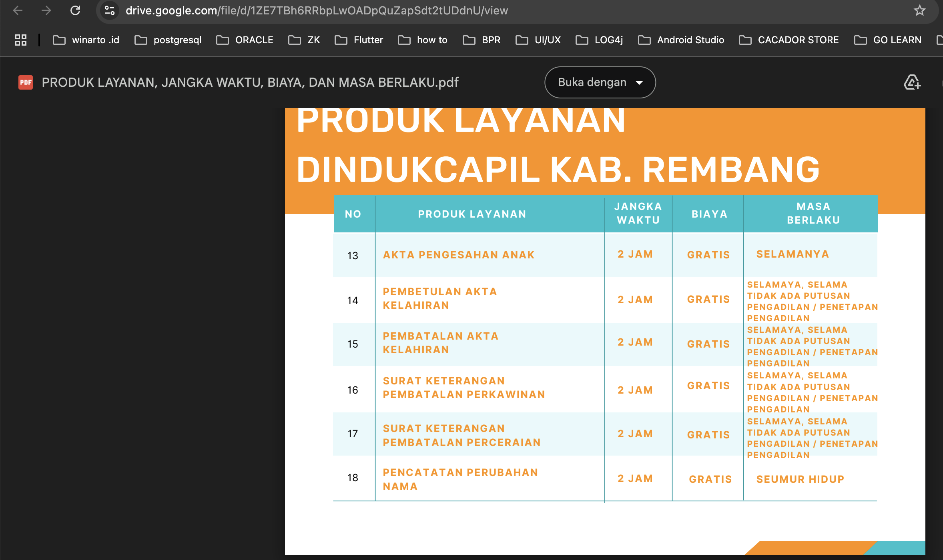The image size is (943, 560).
Task: Open the CACADOR STORE bookmark folder
Action: coord(789,40)
